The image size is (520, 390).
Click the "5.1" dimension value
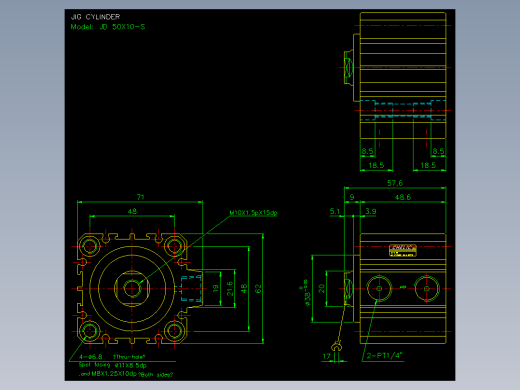click(335, 211)
